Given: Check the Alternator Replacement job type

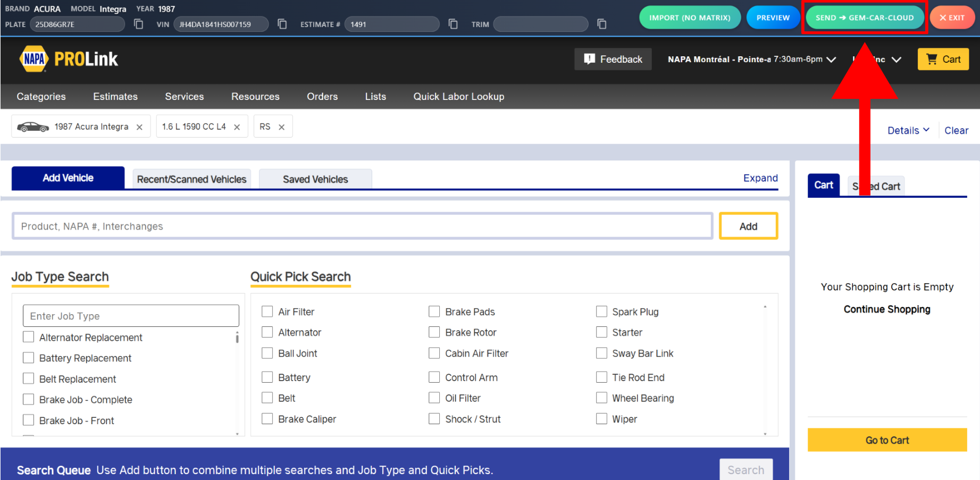Looking at the screenshot, I should pos(29,337).
